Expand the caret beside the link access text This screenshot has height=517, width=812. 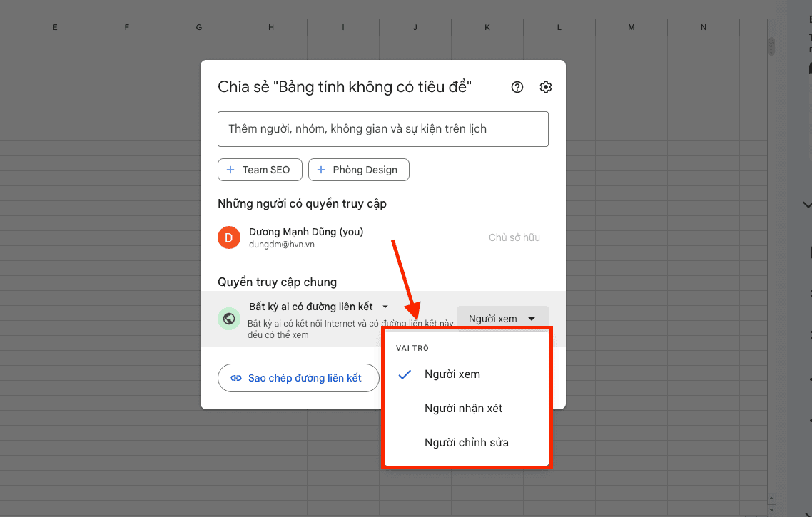pyautogui.click(x=385, y=307)
